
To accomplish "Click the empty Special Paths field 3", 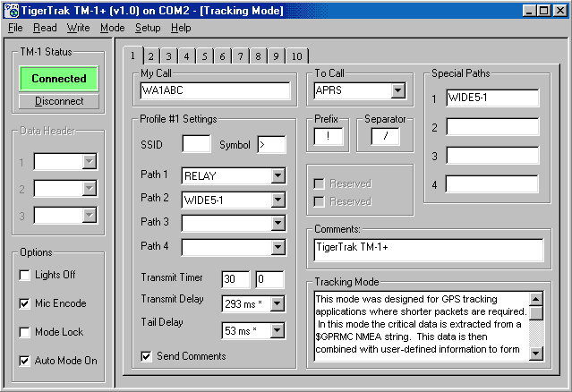I will point(492,156).
